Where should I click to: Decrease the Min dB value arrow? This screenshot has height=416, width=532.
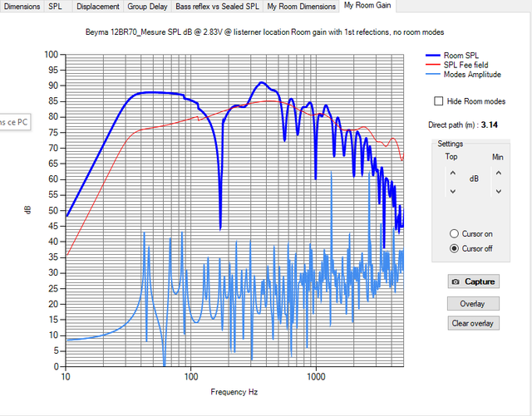[499, 191]
